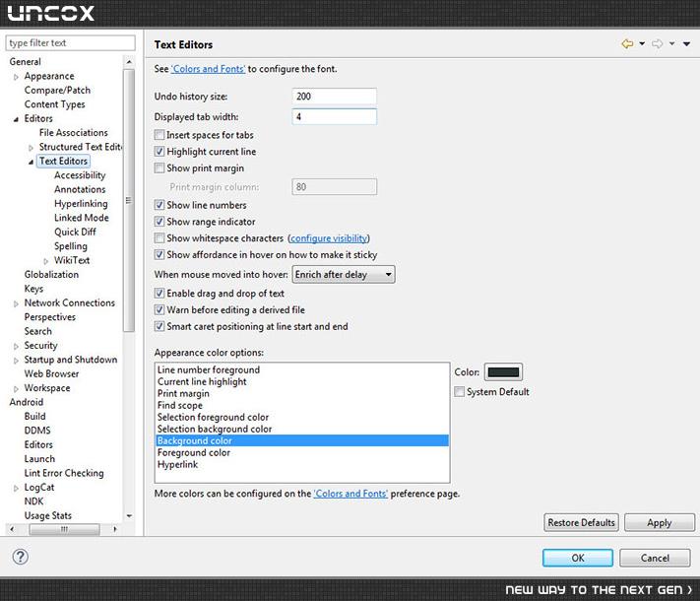The image size is (700, 601).
Task: Open Accessibility preferences page
Action: pos(80,175)
